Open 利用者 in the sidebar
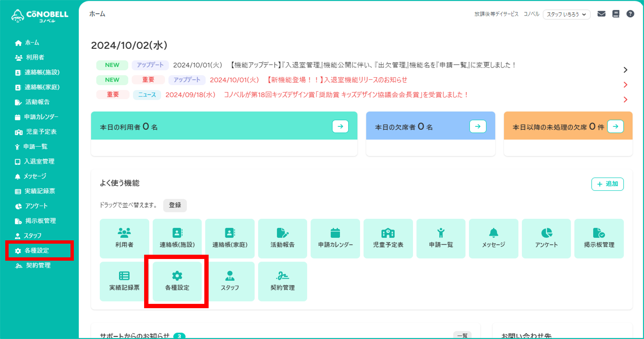The image size is (644, 339). [30, 58]
